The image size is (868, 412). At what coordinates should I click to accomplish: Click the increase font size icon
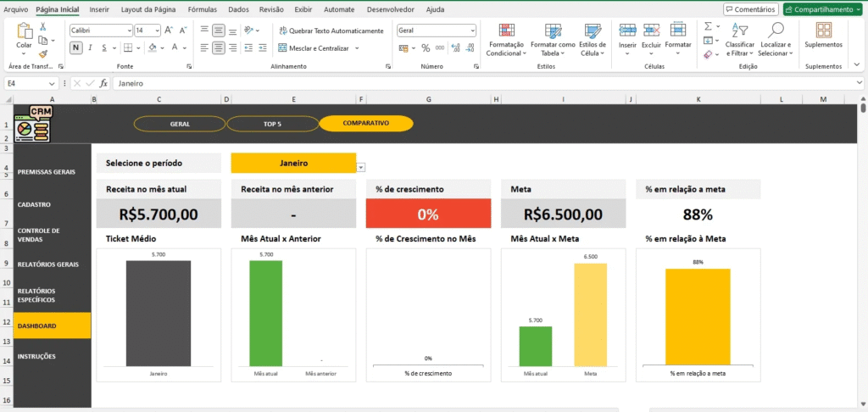pos(170,30)
